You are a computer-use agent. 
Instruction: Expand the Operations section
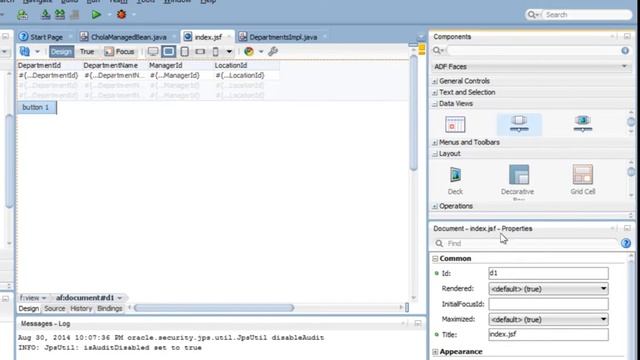coord(435,207)
